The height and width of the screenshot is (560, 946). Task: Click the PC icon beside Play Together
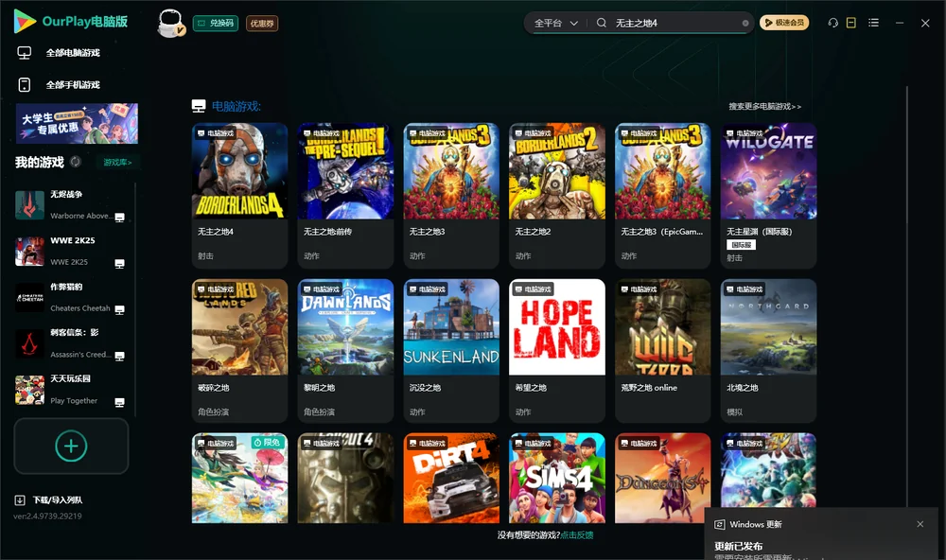pyautogui.click(x=119, y=403)
